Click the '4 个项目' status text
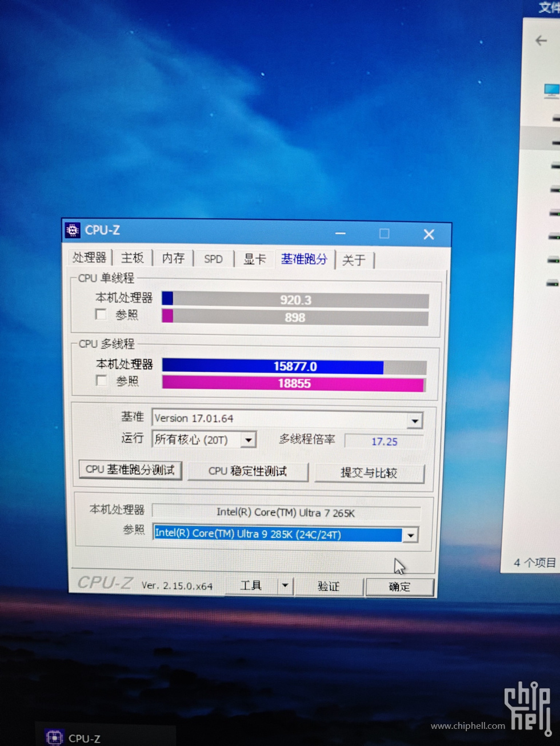This screenshot has width=560, height=746. pos(534,563)
